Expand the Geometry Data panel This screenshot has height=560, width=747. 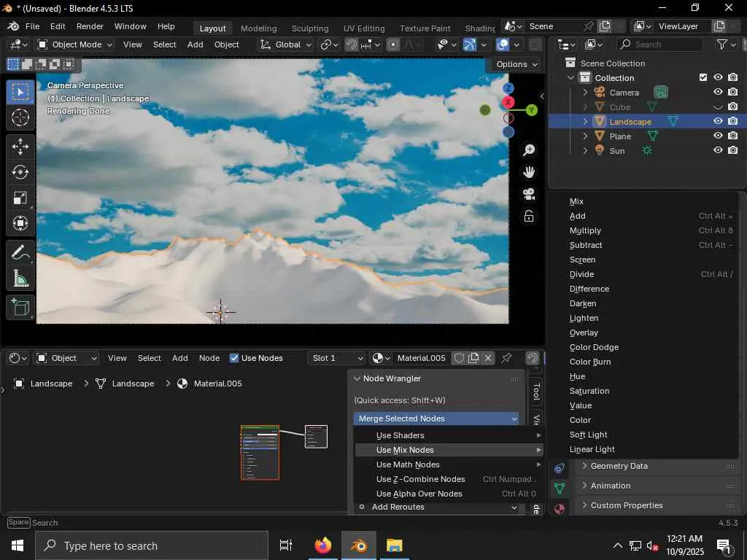619,466
